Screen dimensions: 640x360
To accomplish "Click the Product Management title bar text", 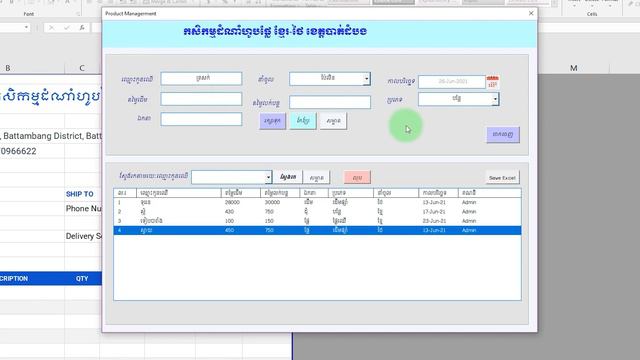I will [131, 13].
